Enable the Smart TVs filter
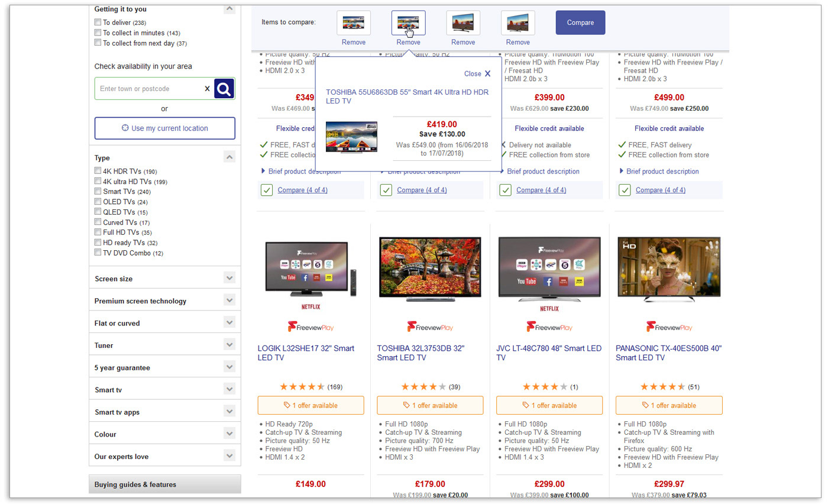The image size is (828, 504). click(98, 191)
